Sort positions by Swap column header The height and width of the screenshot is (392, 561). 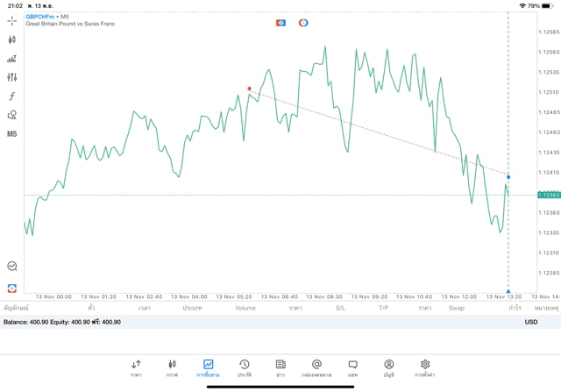456,309
